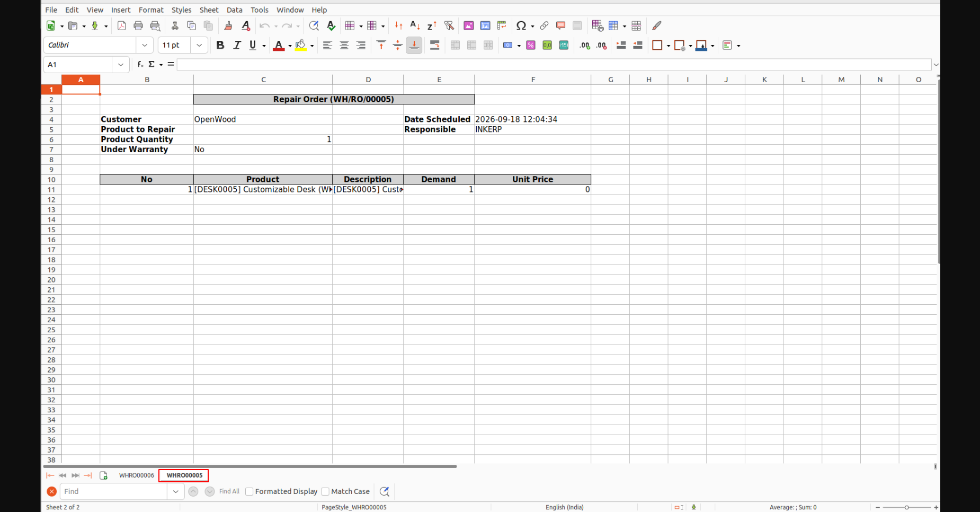Open Find history dropdown
The height and width of the screenshot is (512, 980).
175,491
